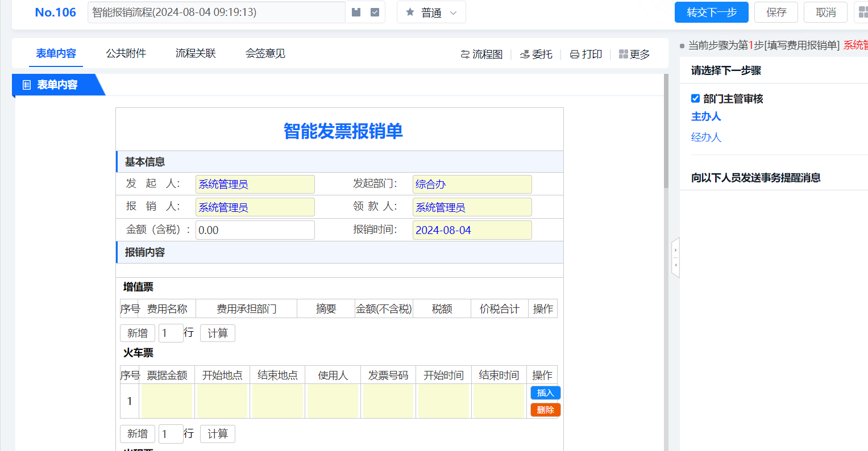Click the 金额（含税） input field

point(255,230)
